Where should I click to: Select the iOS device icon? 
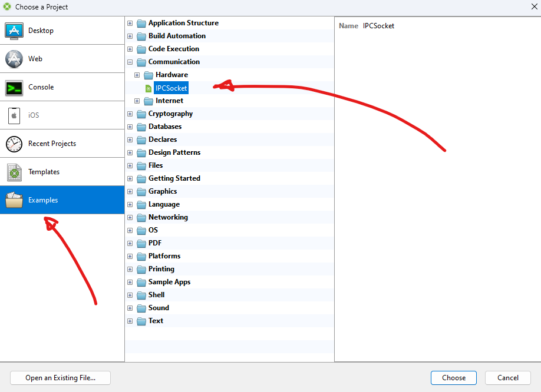14,115
